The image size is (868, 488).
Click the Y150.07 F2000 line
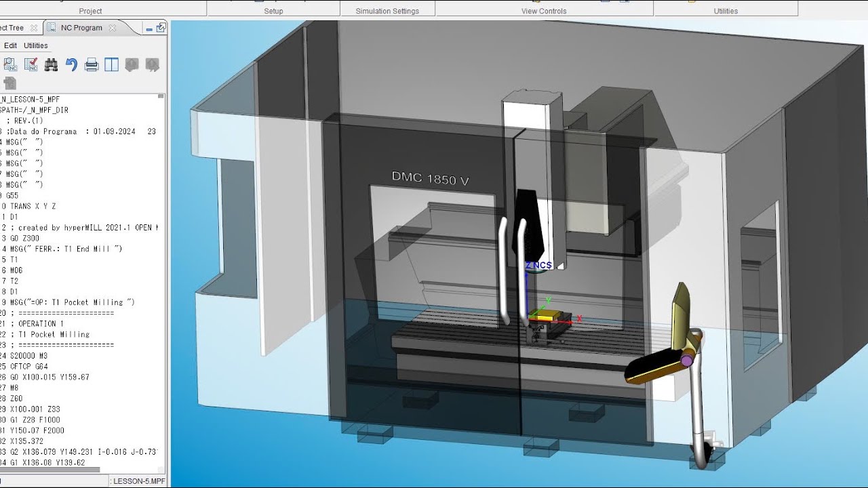(37, 430)
